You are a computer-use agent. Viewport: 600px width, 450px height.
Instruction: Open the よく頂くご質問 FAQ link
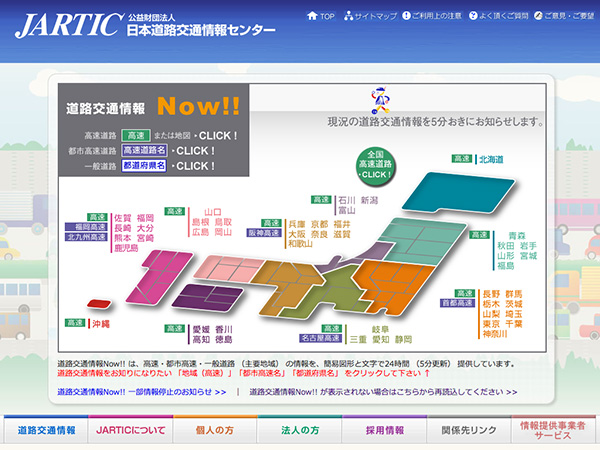[x=499, y=16]
